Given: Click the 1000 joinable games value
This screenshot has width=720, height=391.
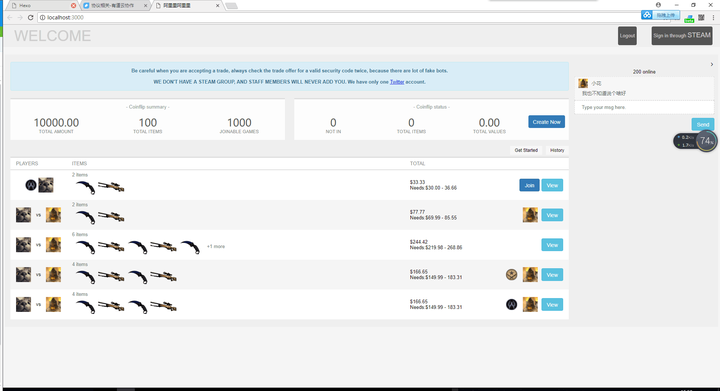Looking at the screenshot, I should pos(239,123).
